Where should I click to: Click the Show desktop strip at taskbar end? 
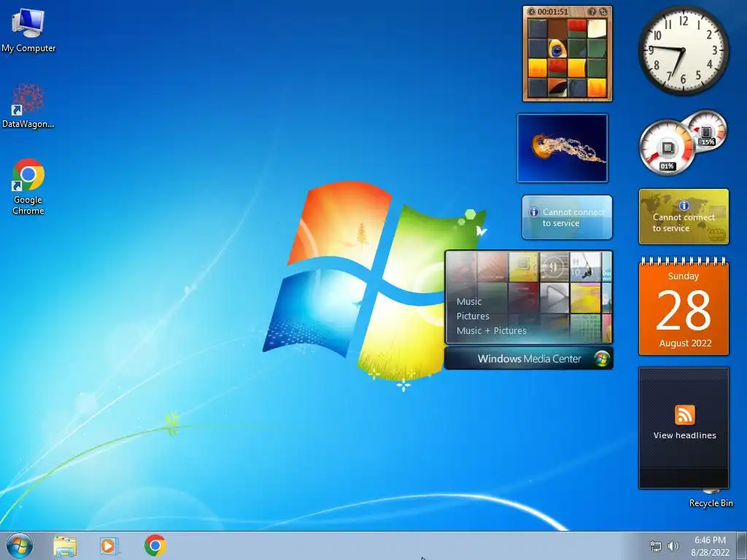pyautogui.click(x=742, y=545)
